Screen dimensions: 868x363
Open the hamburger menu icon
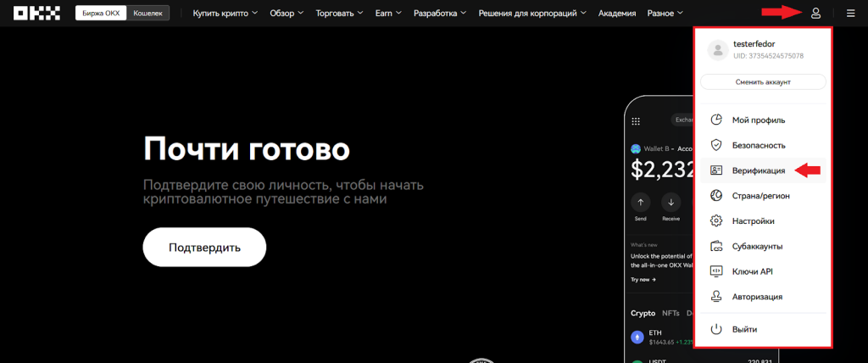pos(850,14)
